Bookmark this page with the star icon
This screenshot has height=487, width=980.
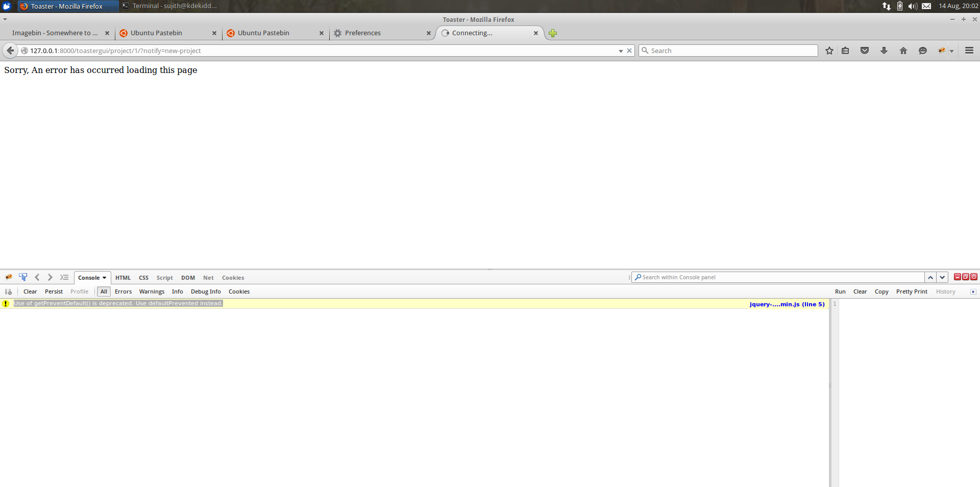tap(829, 51)
